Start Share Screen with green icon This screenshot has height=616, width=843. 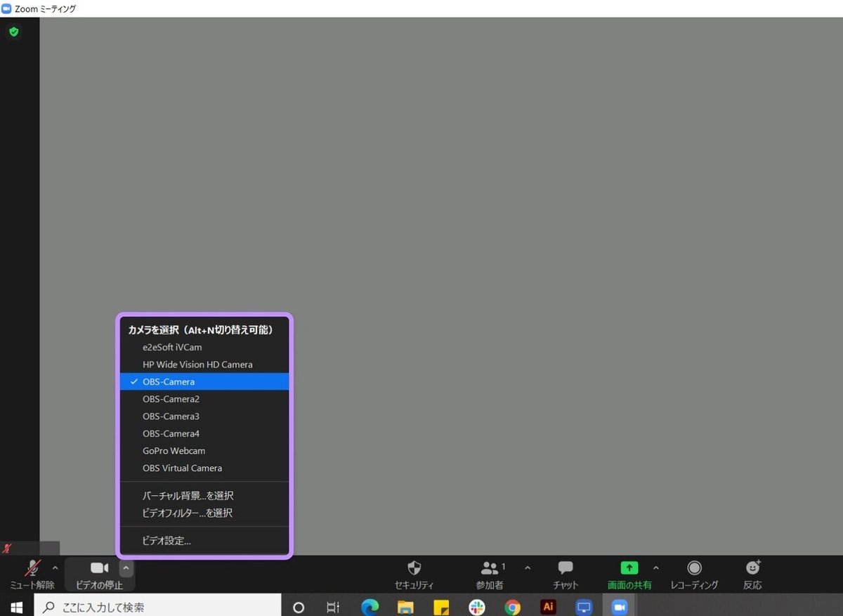(x=629, y=568)
